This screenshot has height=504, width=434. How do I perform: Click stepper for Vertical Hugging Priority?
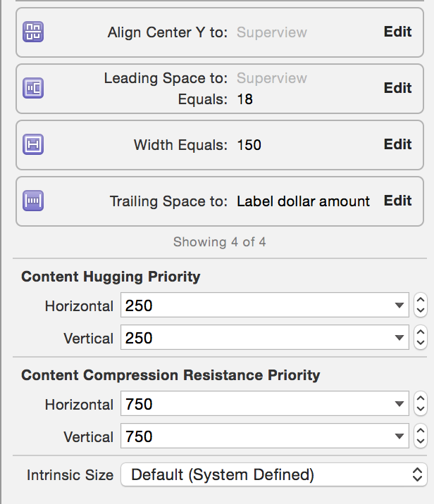(421, 338)
